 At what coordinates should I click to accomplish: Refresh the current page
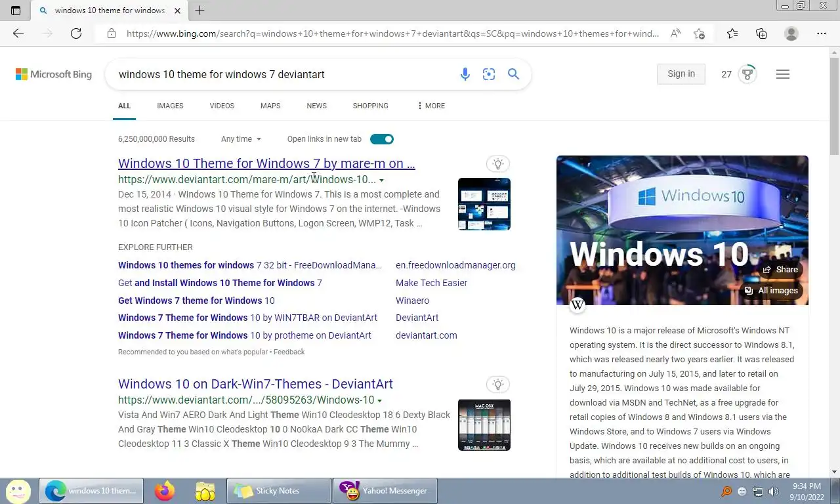pos(76,33)
